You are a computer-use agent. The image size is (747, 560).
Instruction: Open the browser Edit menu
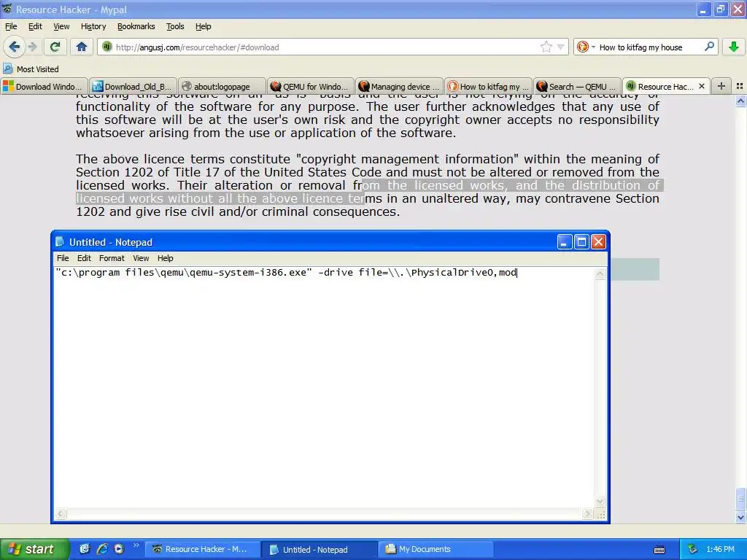coord(35,26)
